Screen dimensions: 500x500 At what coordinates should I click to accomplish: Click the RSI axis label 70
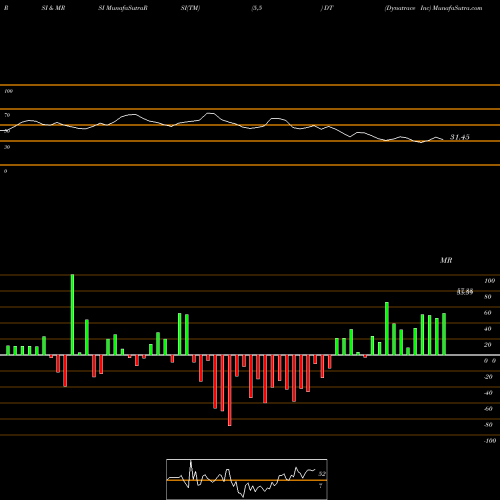pos(7,115)
